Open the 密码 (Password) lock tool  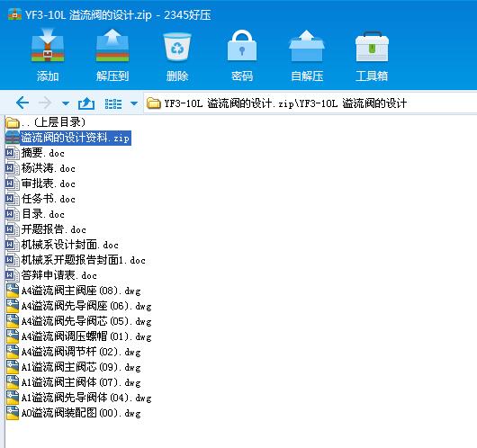(242, 46)
